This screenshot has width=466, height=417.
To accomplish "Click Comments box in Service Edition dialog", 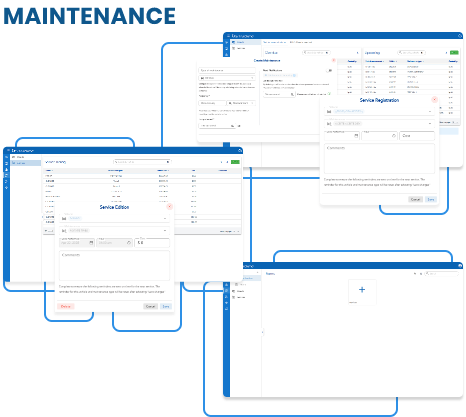I will point(114,266).
